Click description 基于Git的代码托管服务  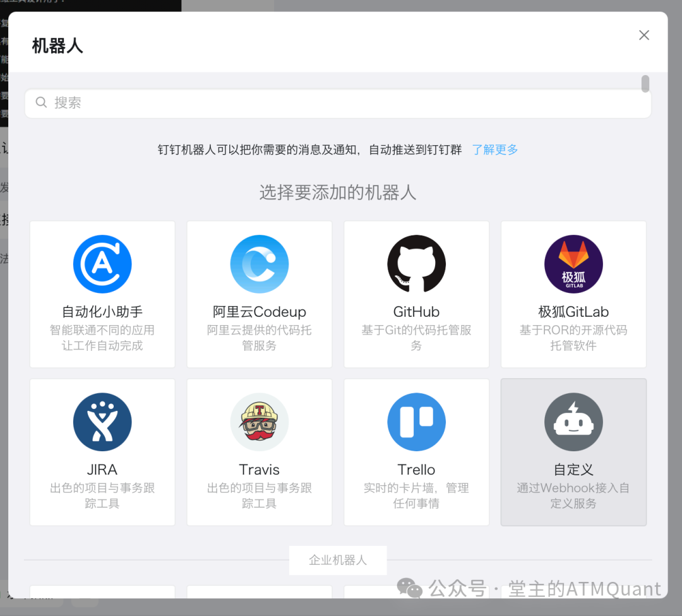coord(416,338)
